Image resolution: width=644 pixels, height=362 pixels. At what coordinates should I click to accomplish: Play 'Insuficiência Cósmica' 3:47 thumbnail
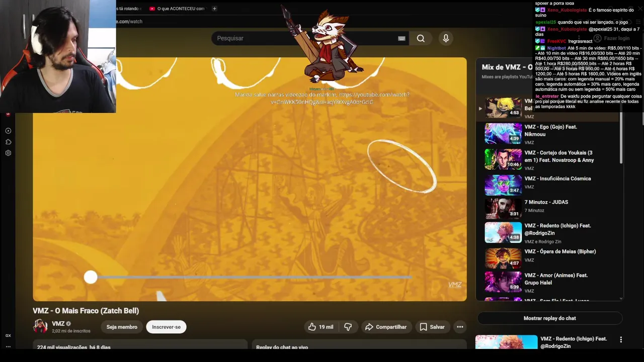(503, 185)
